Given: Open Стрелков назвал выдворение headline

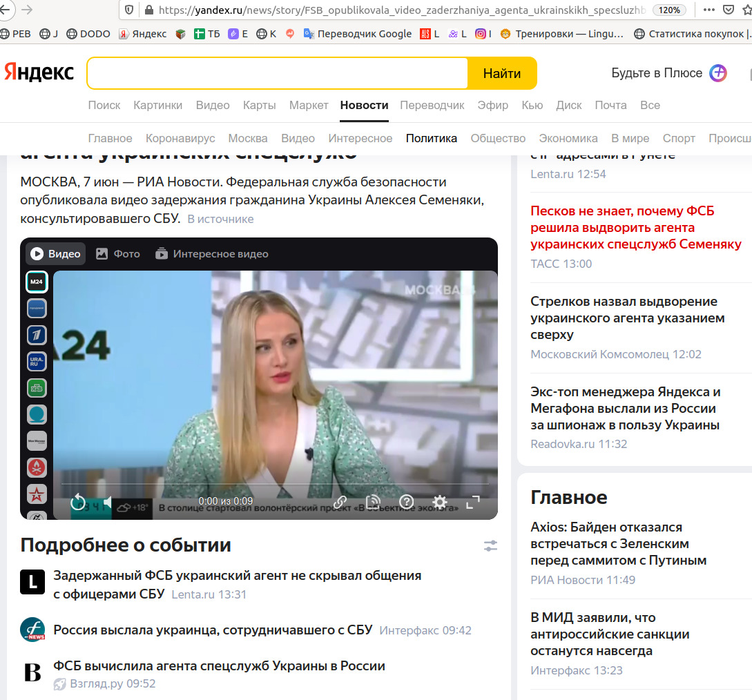Looking at the screenshot, I should (627, 318).
